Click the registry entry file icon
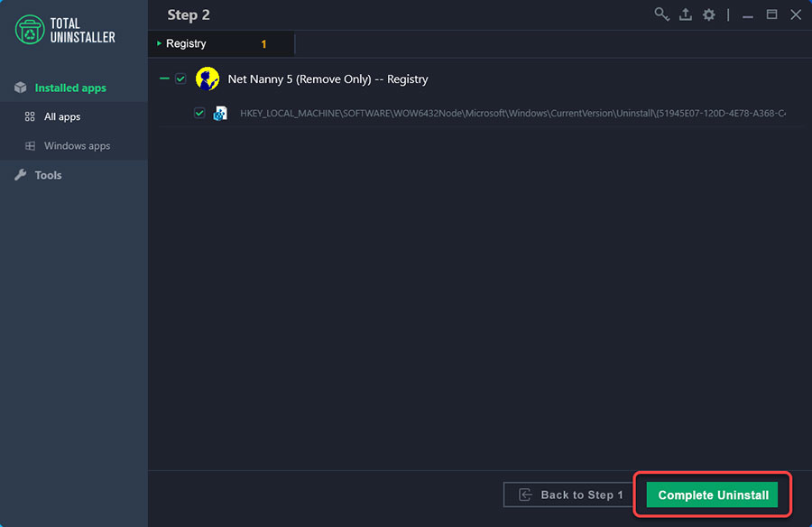 220,114
